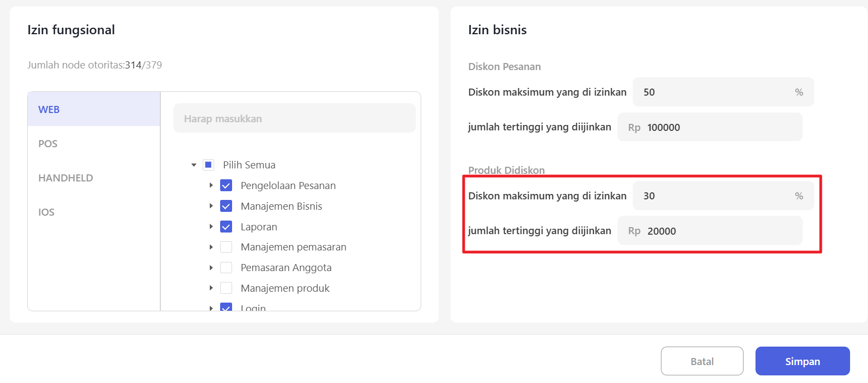Click the Simpan button

click(x=802, y=361)
